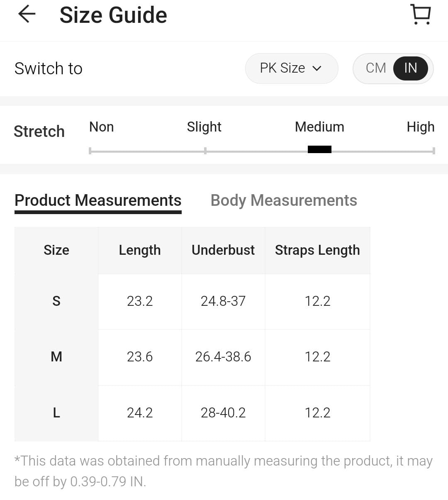The width and height of the screenshot is (448, 500).
Task: Click the Straps Length column header
Action: click(x=317, y=250)
